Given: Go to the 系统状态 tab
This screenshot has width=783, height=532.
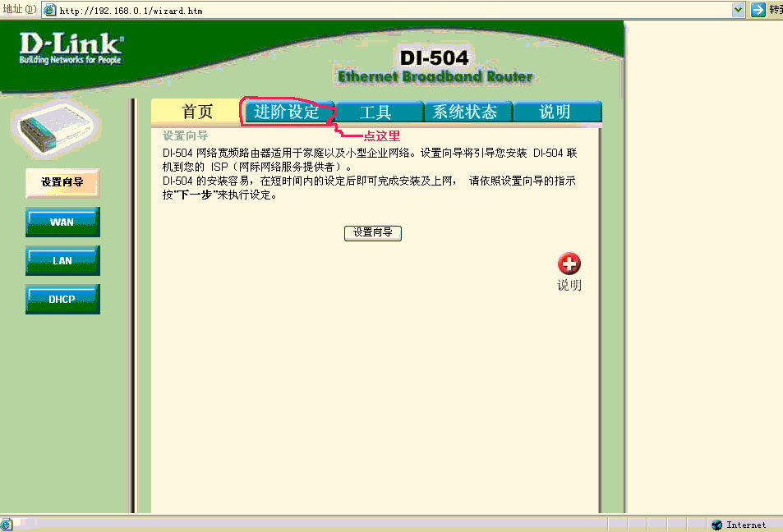Looking at the screenshot, I should coord(465,112).
